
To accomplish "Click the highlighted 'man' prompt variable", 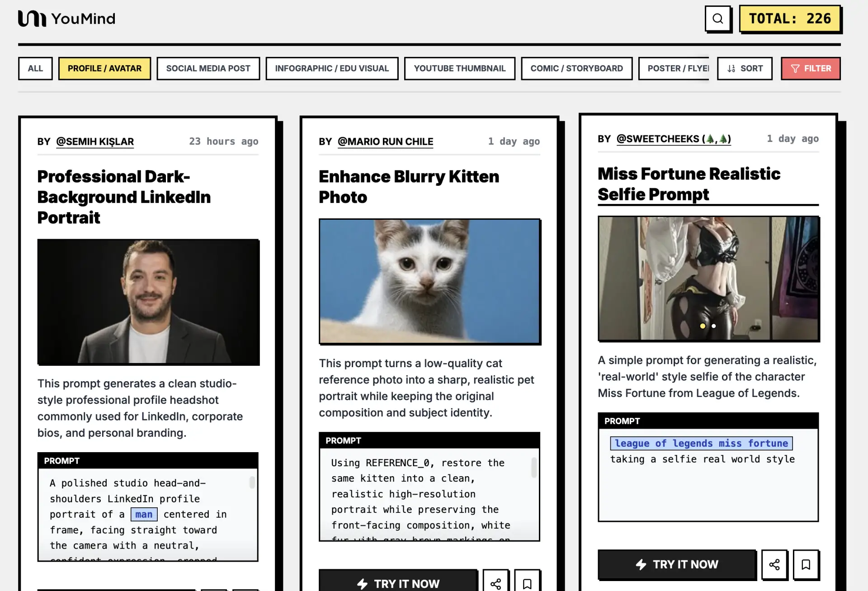I will [144, 515].
